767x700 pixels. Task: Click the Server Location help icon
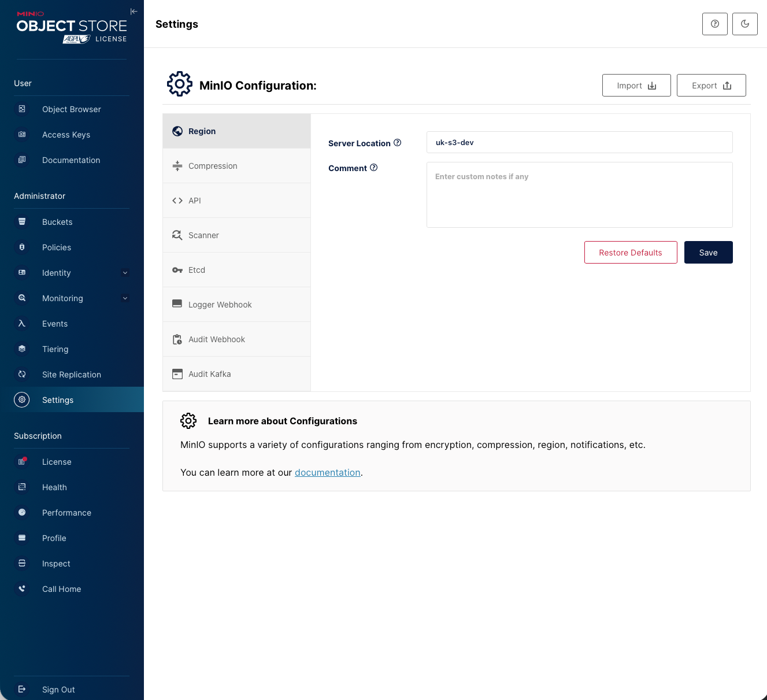point(397,143)
